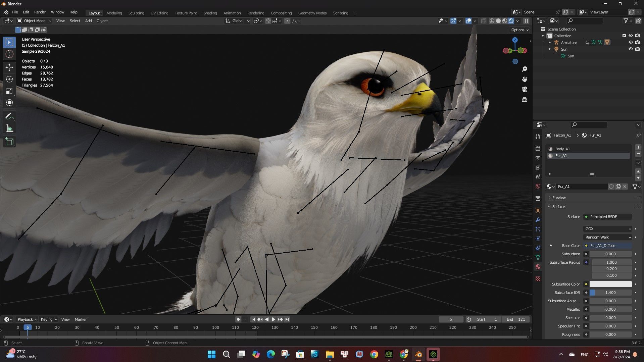This screenshot has height=362, width=644.
Task: Adjust Subsurface IOR slider
Action: 610,293
